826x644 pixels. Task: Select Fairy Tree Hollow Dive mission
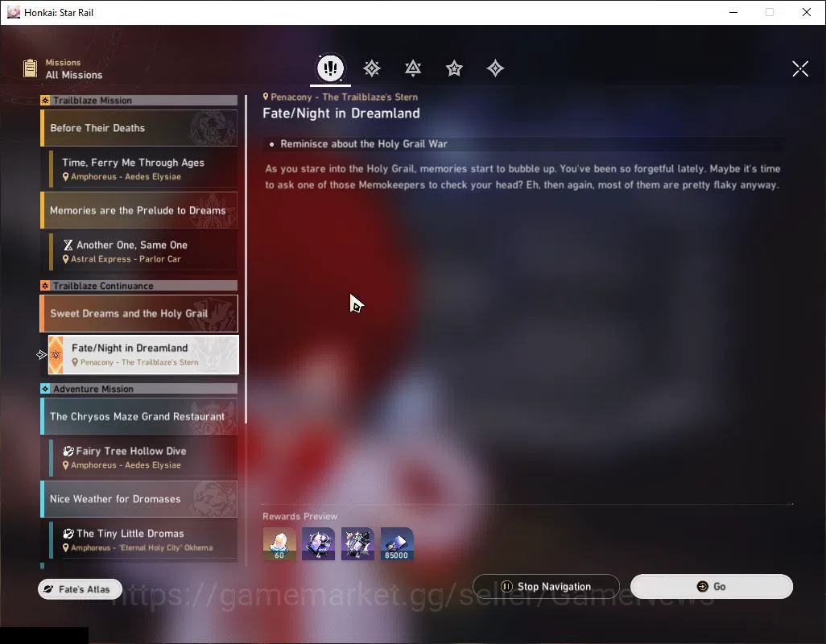point(143,457)
